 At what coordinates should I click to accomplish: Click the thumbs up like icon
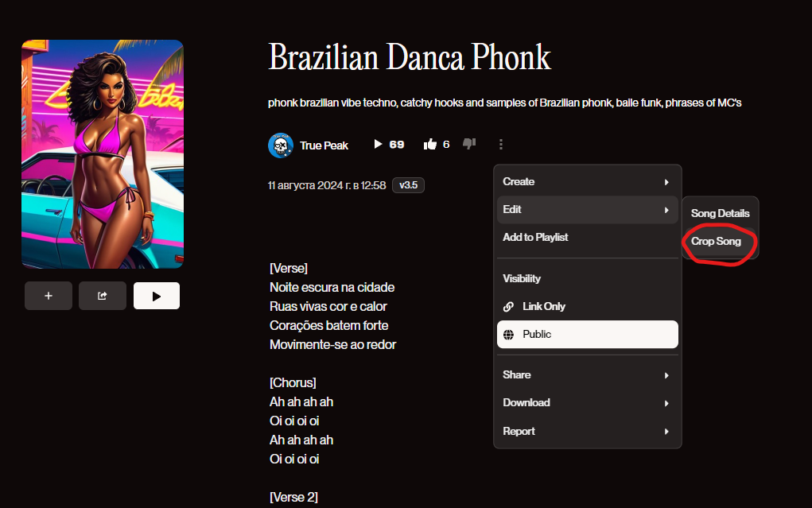coord(429,145)
